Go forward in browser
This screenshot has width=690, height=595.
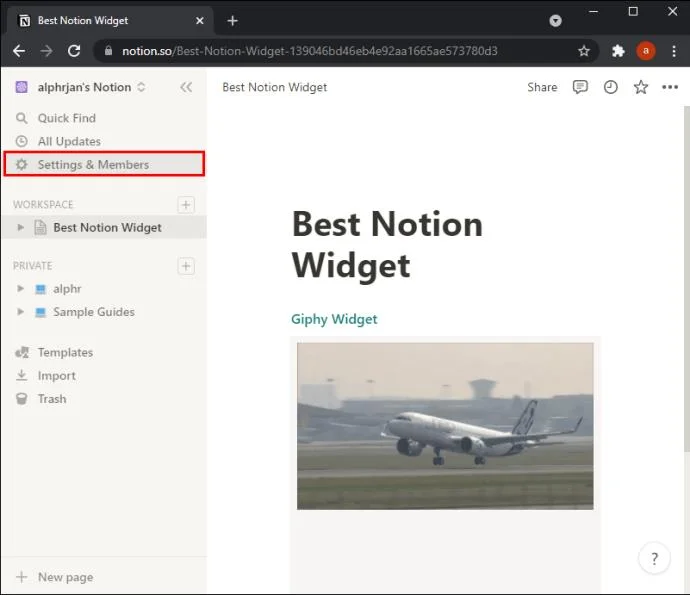tap(46, 51)
